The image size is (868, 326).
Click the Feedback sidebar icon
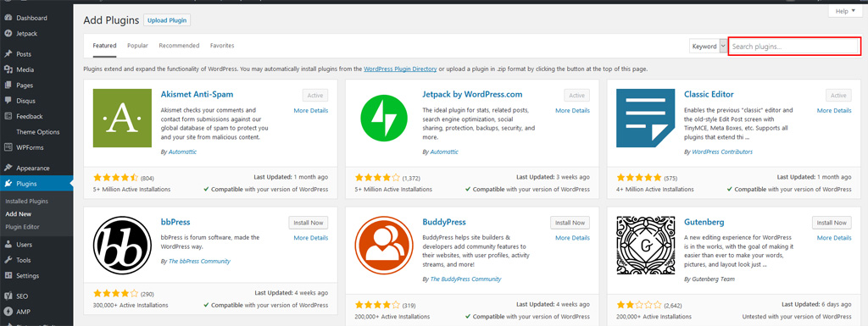(8, 116)
